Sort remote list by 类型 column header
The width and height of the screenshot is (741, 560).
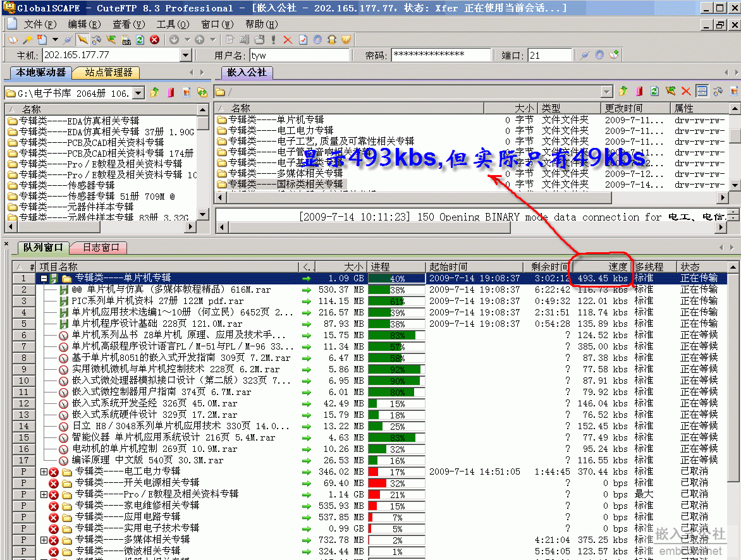point(570,108)
